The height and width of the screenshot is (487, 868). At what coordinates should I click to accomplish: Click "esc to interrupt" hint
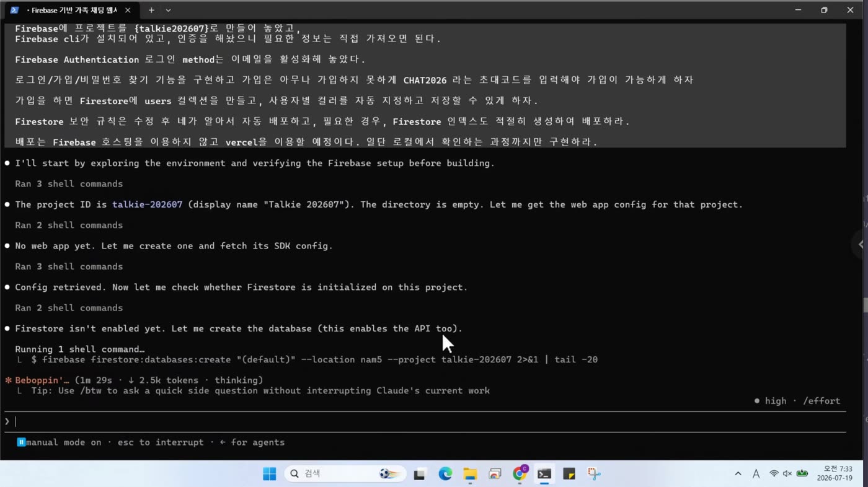tap(161, 442)
